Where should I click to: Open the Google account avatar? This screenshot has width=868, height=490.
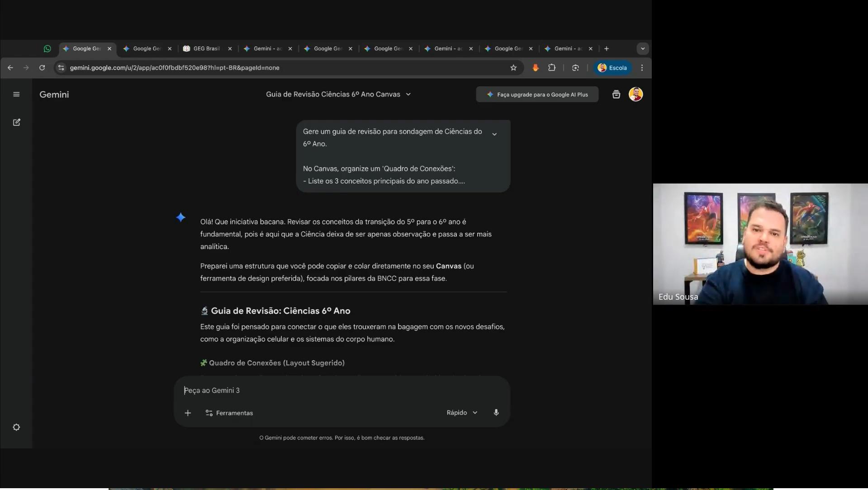point(636,94)
